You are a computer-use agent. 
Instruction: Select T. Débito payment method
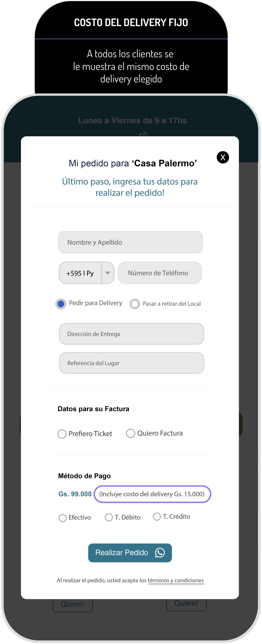[109, 517]
